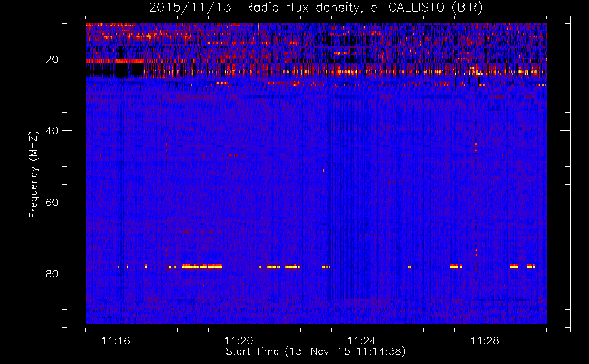This screenshot has width=589, height=364.
Task: Click the plot title '2015/11/13 Radio flux density'
Action: tap(316, 7)
